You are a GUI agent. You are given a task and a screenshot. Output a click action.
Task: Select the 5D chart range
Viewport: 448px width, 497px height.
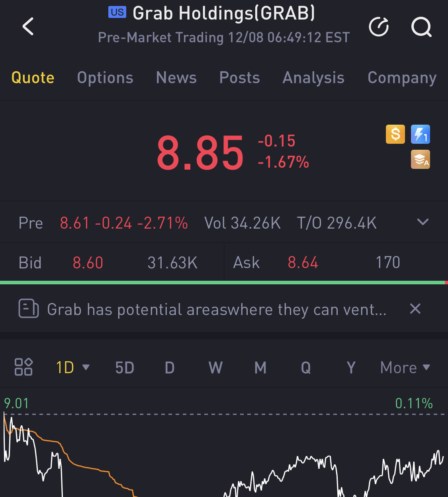click(125, 367)
